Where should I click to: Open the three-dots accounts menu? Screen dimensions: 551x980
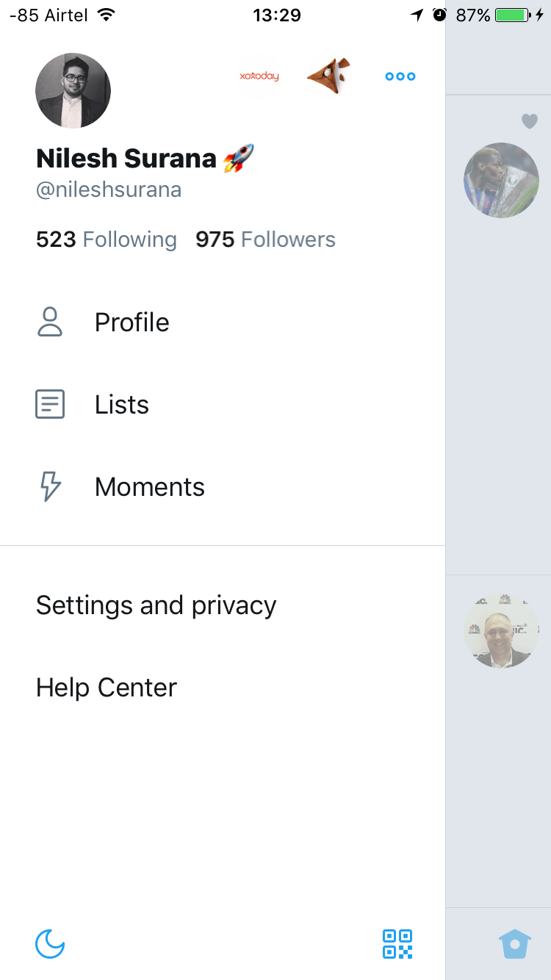tap(400, 76)
